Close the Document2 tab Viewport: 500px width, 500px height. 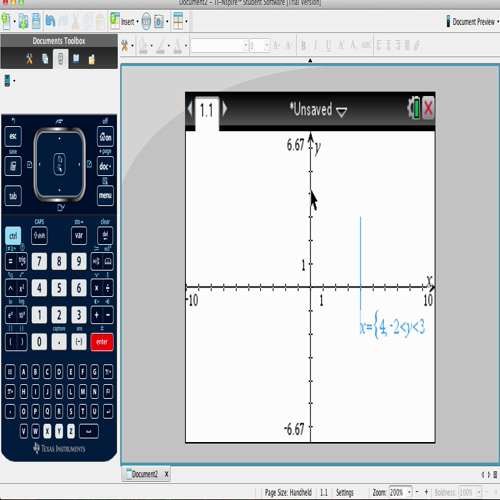tap(166, 474)
